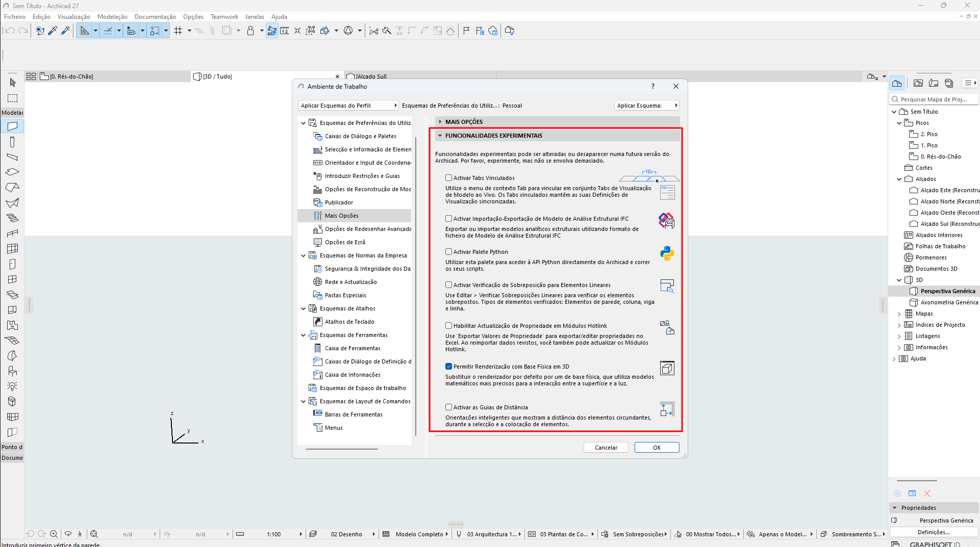Select Rede e Actualização in tree
Viewport: 980px width, 547px height.
(350, 282)
